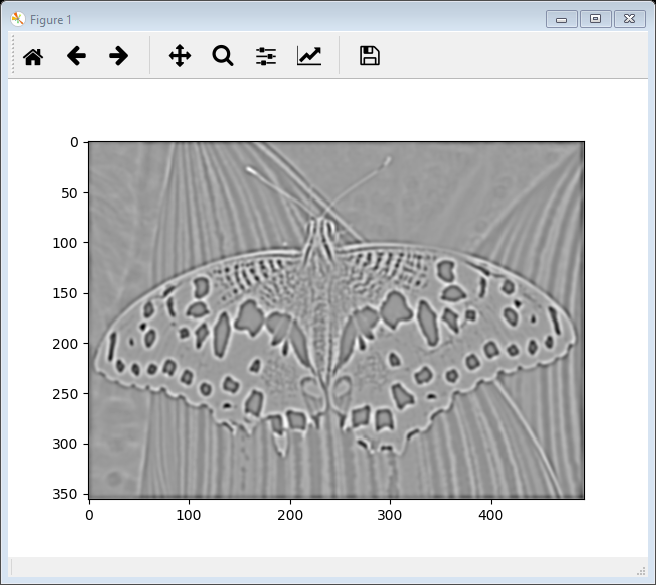Click the 'Figure 1' window title

pos(51,20)
